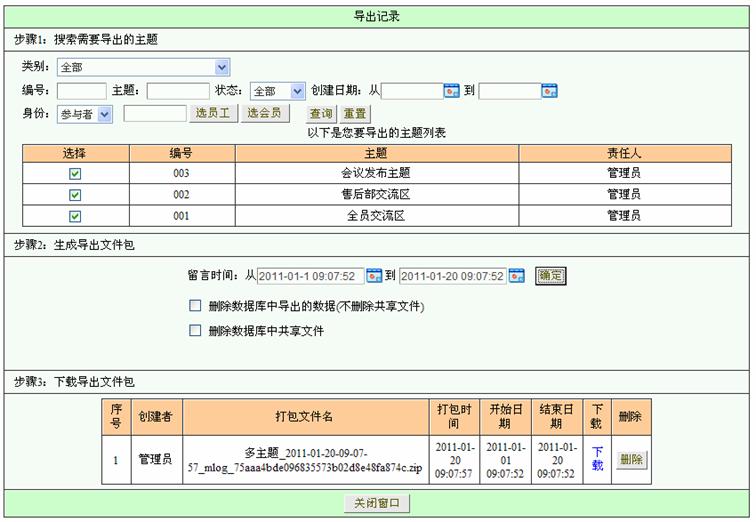Enable 删除数据库中共享文件 checkbox

[x=195, y=331]
